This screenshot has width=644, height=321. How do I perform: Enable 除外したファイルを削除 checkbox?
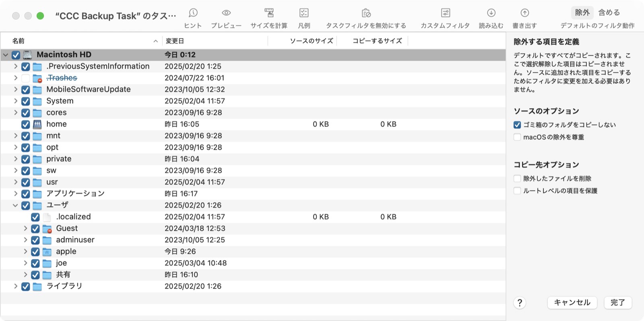tap(517, 178)
